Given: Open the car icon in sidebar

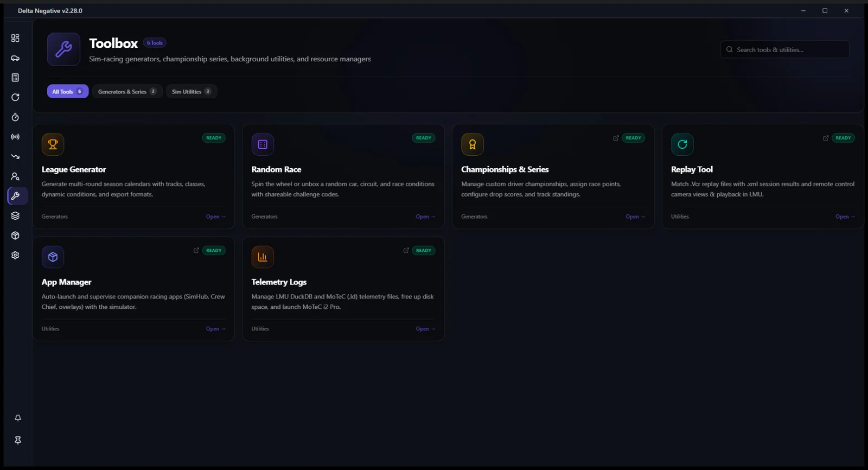Looking at the screenshot, I should [x=15, y=58].
